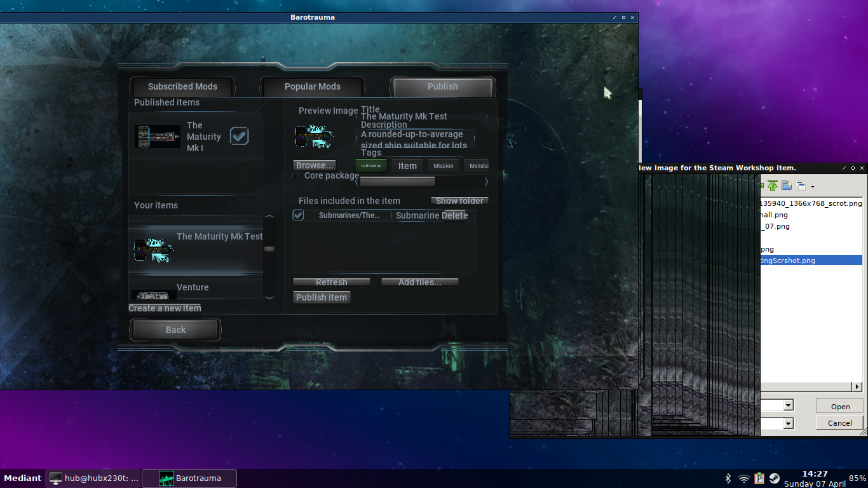Click the Title input field
Viewport: 868px width, 488px height.
[x=422, y=117]
